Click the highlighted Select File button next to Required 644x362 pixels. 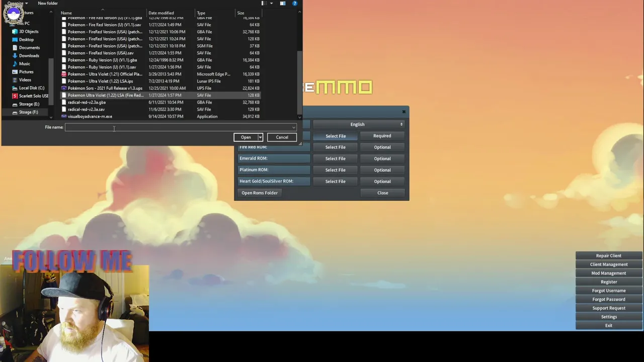tap(335, 136)
